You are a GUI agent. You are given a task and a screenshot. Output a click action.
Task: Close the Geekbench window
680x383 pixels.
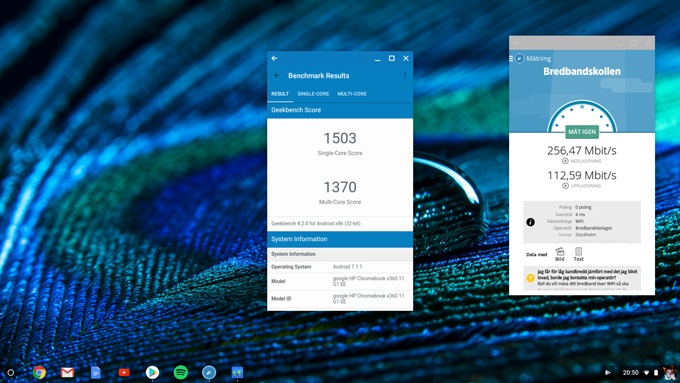point(406,58)
